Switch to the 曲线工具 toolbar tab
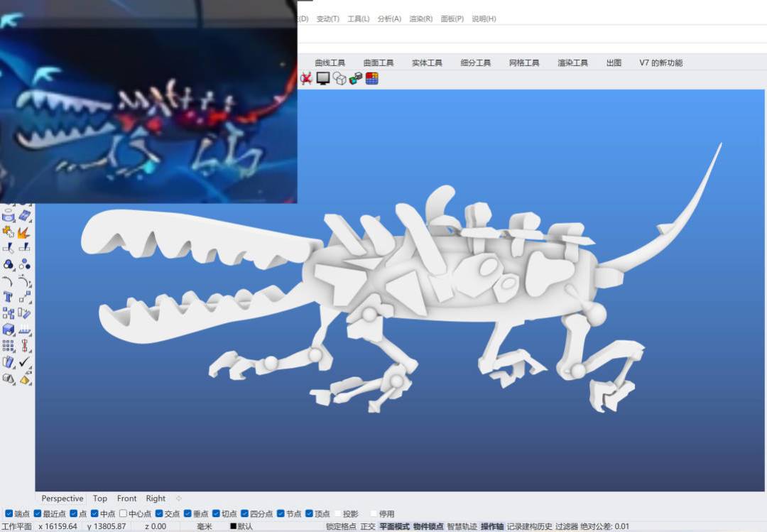Image resolution: width=767 pixels, height=532 pixels. [x=330, y=63]
